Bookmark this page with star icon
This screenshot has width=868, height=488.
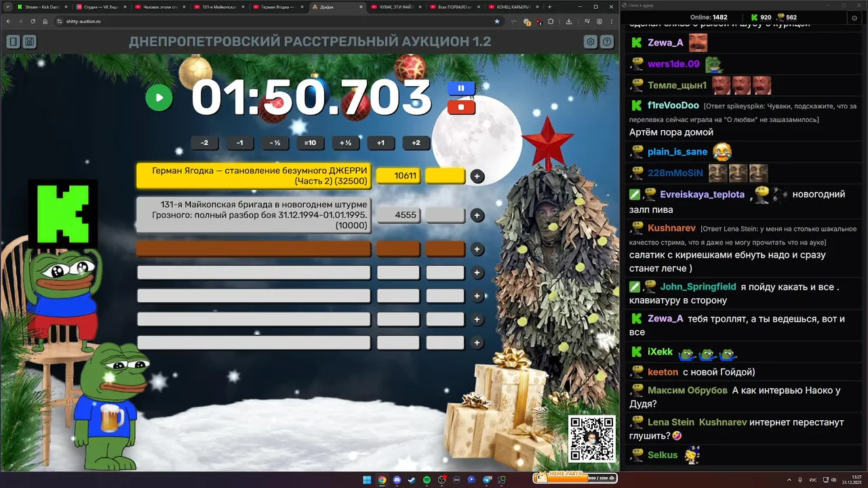coord(497,21)
